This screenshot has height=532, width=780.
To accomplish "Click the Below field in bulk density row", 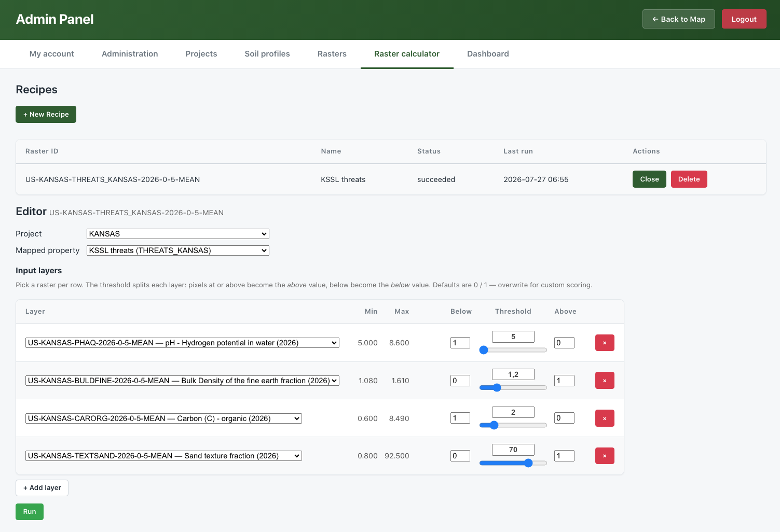I will [460, 381].
